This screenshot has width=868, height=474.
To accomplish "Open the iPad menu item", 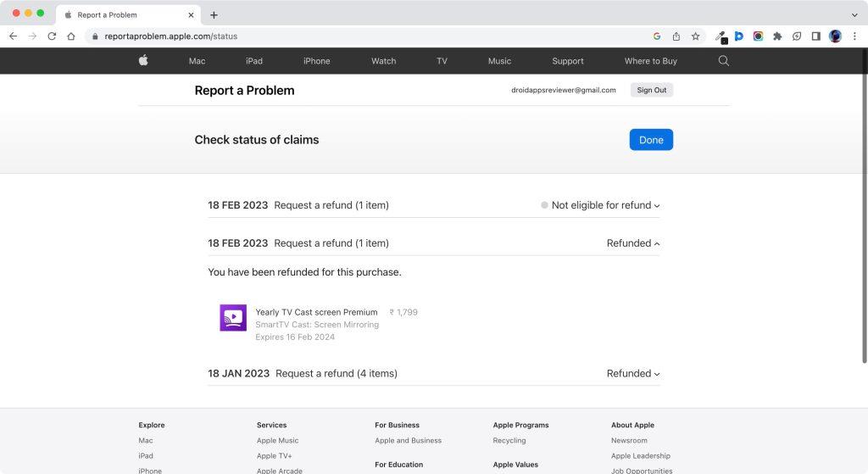I will [254, 61].
